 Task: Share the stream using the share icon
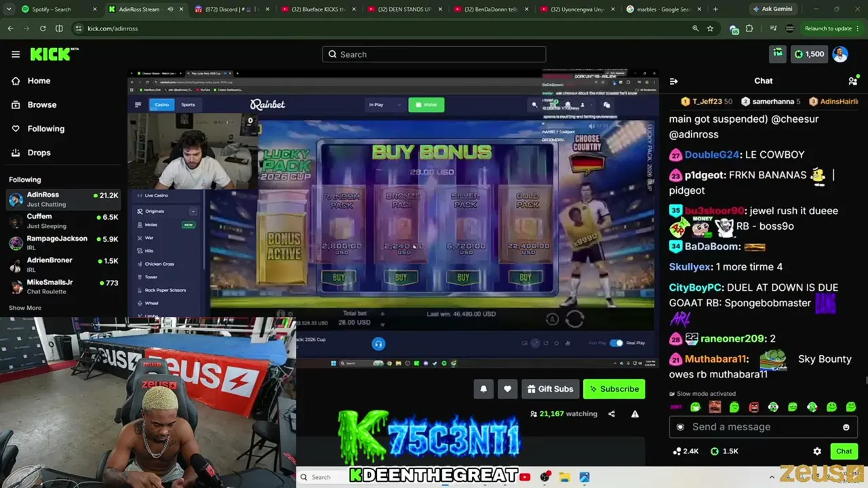pos(612,413)
